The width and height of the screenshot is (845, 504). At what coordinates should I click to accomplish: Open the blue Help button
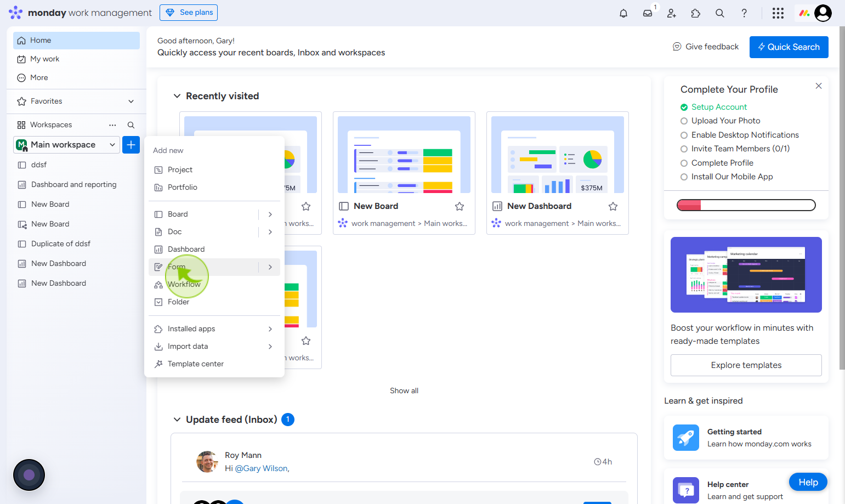click(x=808, y=483)
